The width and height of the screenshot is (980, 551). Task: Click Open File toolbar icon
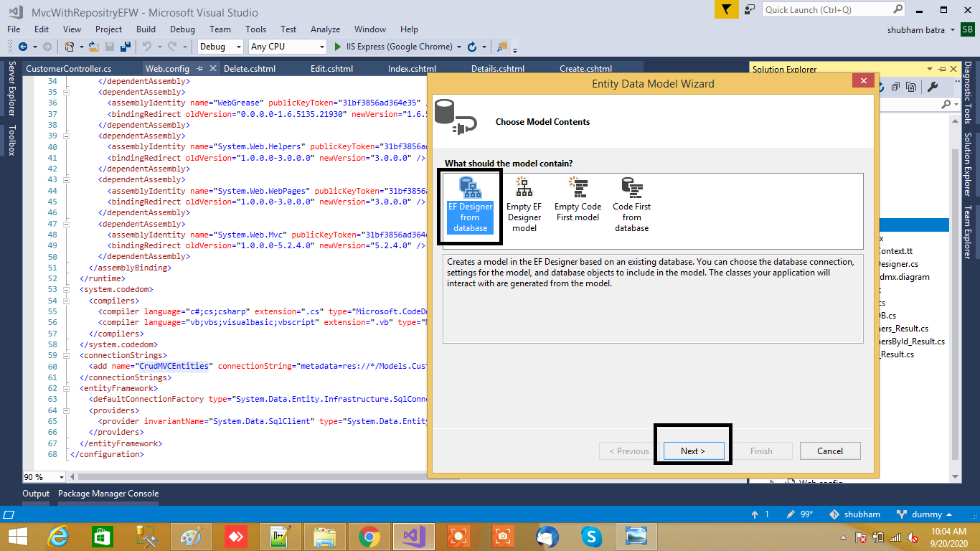[x=94, y=47]
